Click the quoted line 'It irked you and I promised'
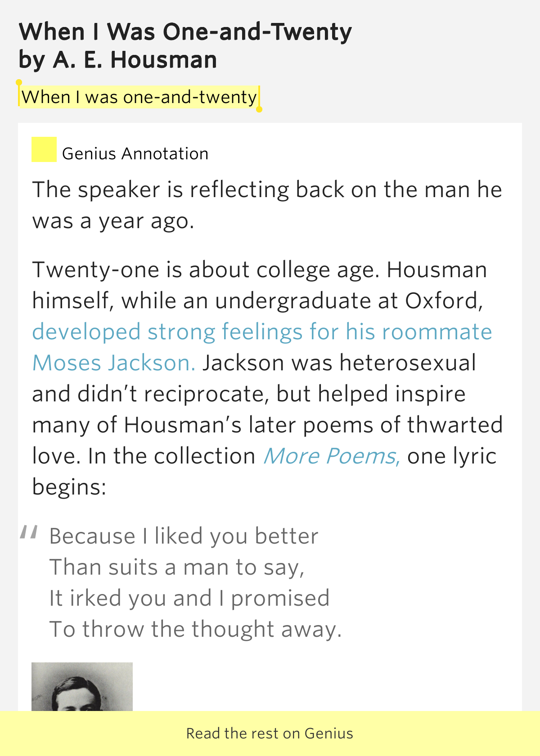 point(189,598)
